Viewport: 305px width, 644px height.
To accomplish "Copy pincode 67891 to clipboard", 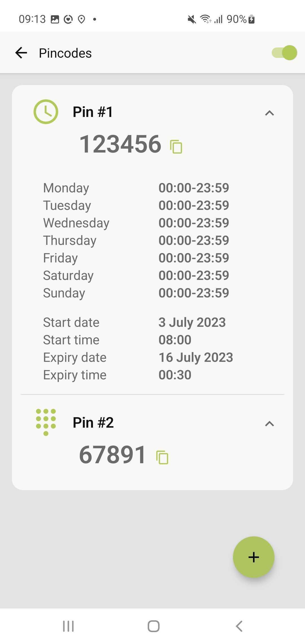I will 162,457.
